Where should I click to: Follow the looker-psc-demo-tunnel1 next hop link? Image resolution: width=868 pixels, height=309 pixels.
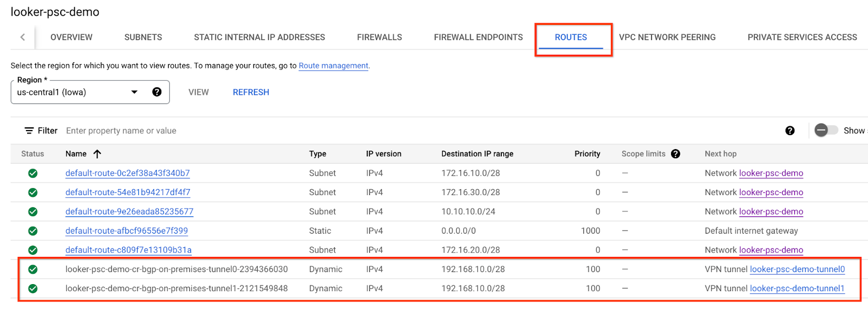pyautogui.click(x=797, y=288)
